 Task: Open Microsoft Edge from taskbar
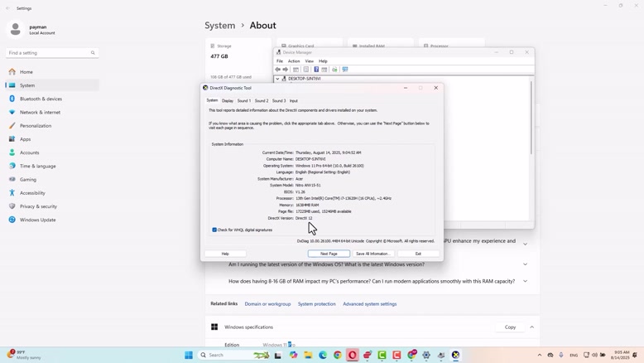pyautogui.click(x=323, y=355)
